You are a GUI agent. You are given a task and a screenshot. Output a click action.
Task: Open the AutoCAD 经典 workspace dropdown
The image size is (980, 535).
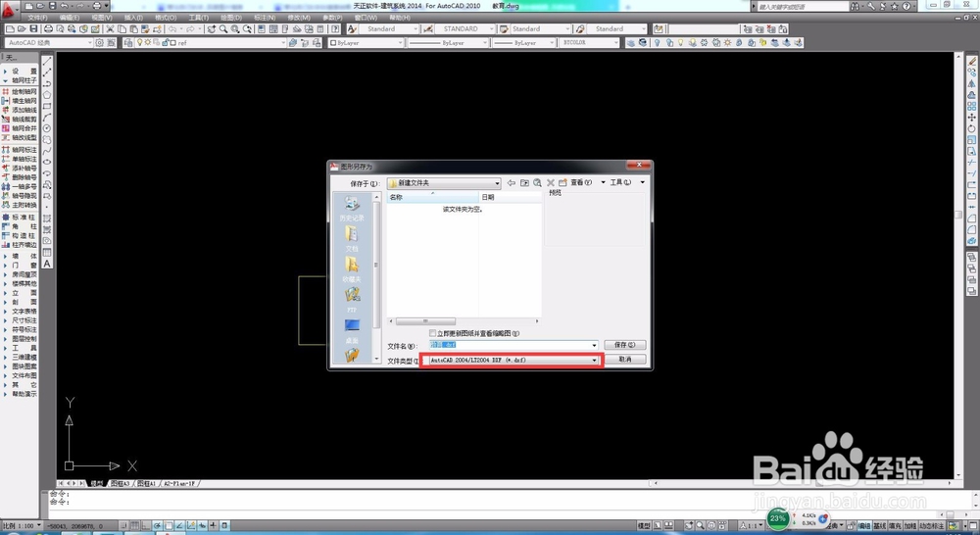(x=49, y=42)
